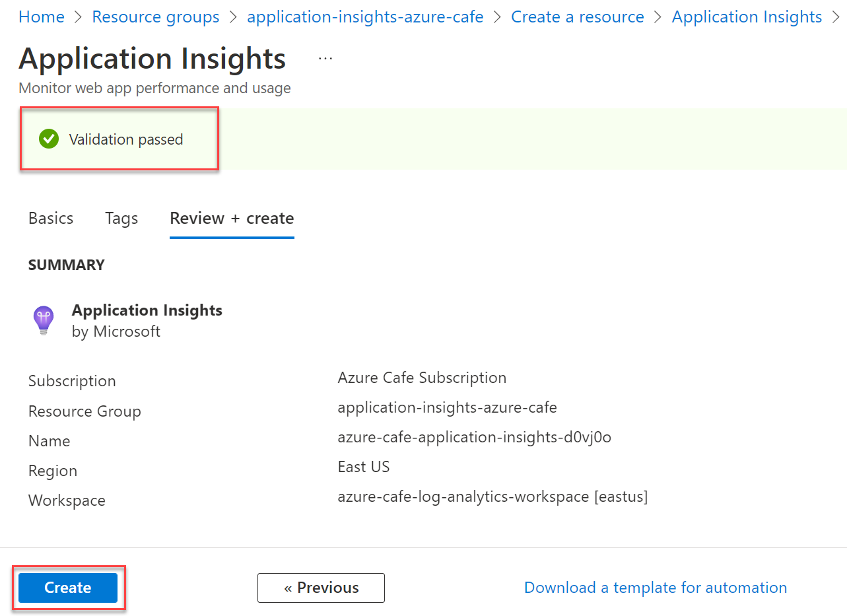This screenshot has height=616, width=847.
Task: Switch to the Basics tab
Action: [x=51, y=219]
